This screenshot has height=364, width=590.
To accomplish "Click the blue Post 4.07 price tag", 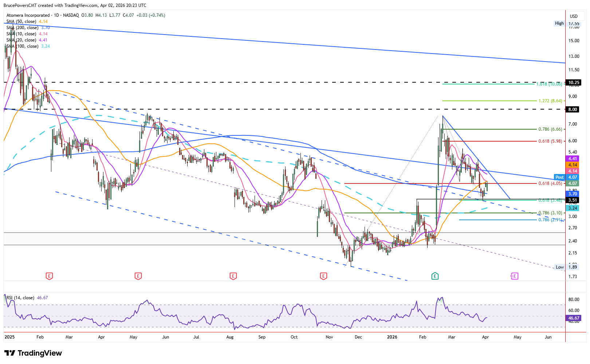I will [x=566, y=177].
